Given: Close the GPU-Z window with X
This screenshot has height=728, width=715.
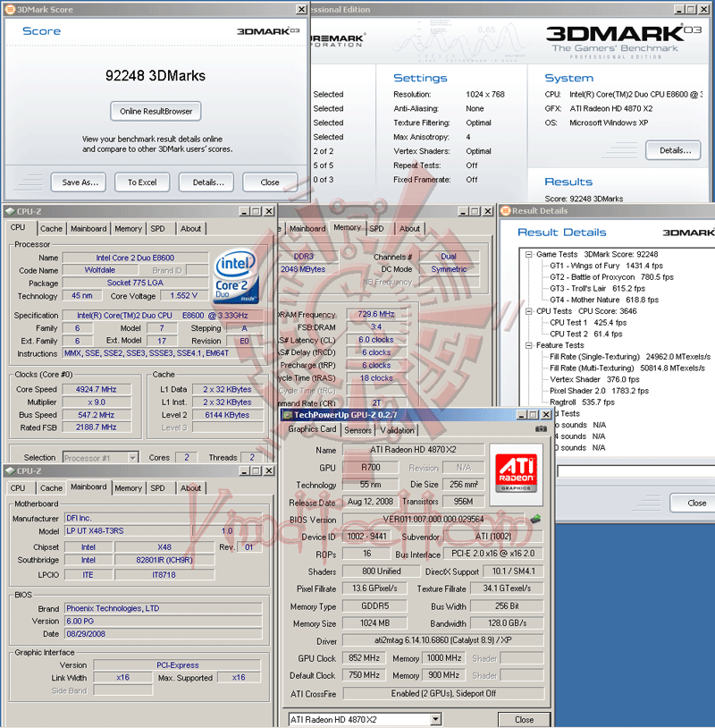Looking at the screenshot, I should (x=547, y=415).
